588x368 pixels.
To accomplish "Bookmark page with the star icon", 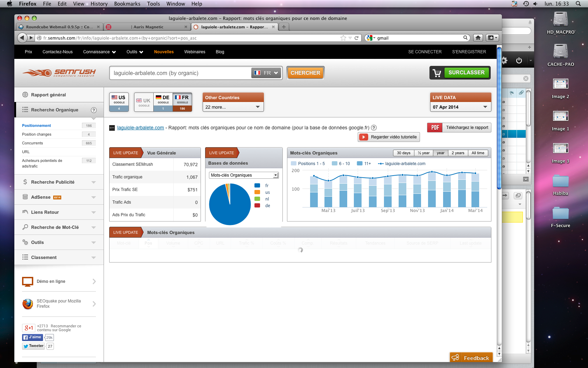I will 343,38.
